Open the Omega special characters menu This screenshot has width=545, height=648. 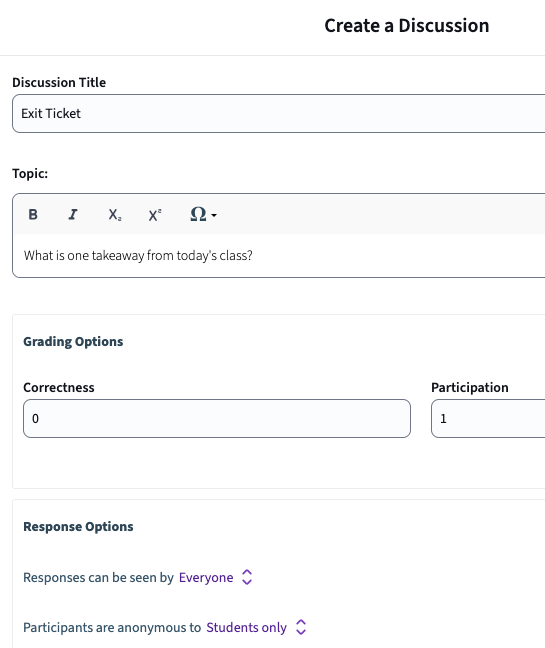198,214
